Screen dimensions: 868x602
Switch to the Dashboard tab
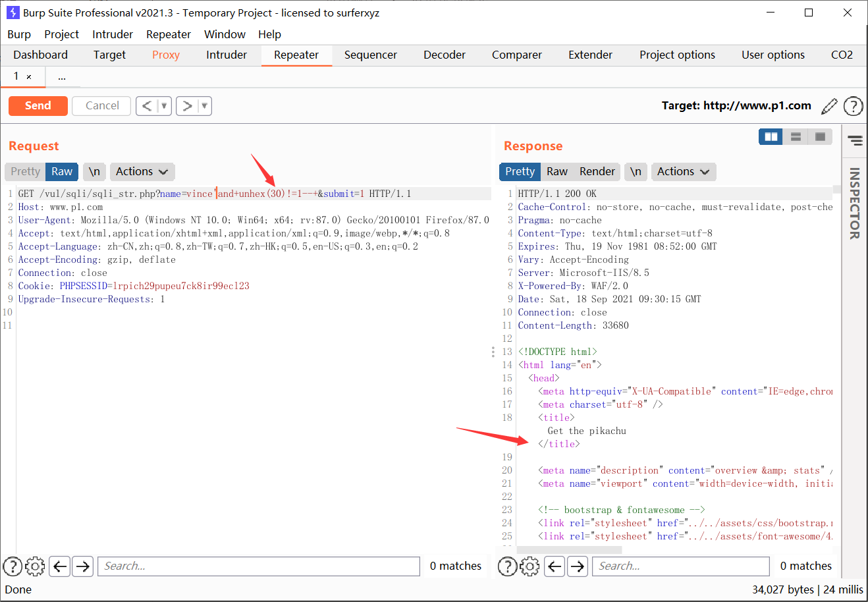point(40,55)
